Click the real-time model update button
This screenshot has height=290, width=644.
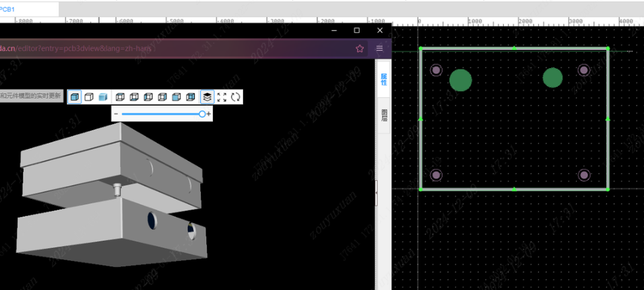30,96
